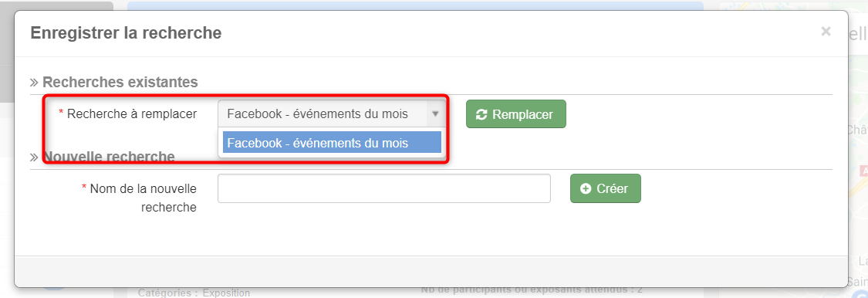The height and width of the screenshot is (298, 868).
Task: Click the Exposition category text behind dialog
Action: [226, 293]
